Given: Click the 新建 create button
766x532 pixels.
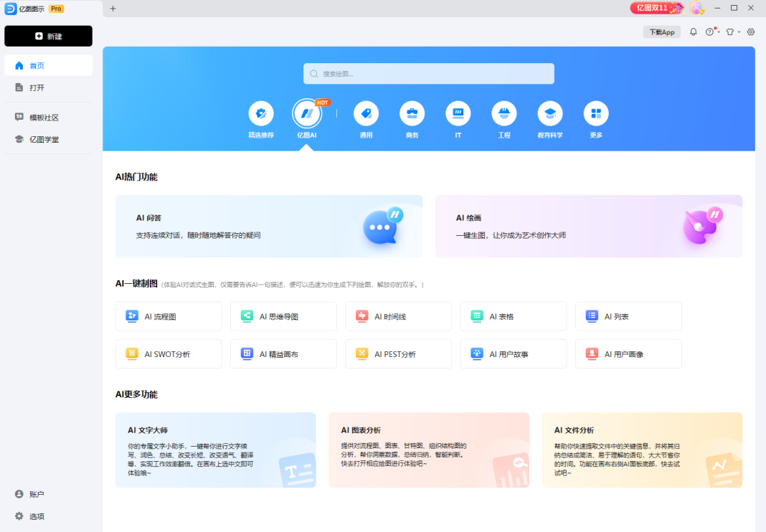Looking at the screenshot, I should 48,36.
